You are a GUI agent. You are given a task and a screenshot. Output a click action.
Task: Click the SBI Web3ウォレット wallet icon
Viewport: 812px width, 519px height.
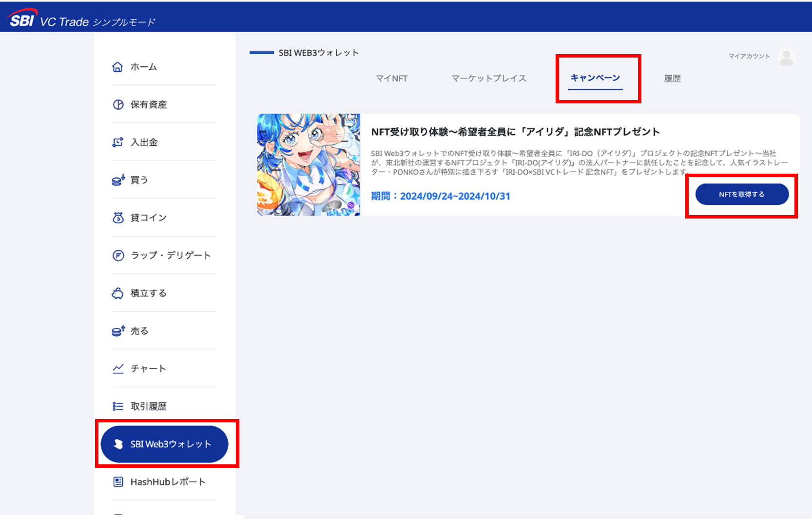tap(118, 444)
